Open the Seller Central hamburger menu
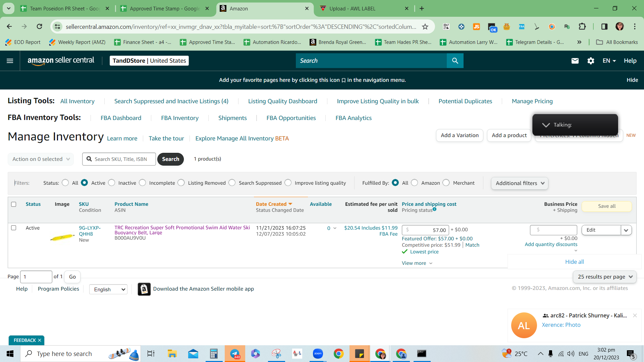The height and width of the screenshot is (362, 644). coord(10,61)
